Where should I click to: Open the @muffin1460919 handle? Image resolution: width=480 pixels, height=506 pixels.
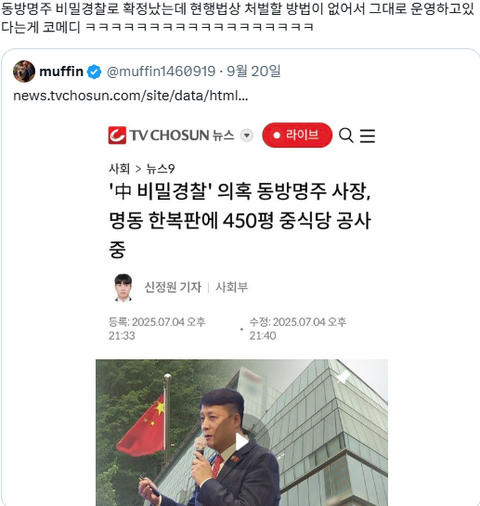coord(161,71)
